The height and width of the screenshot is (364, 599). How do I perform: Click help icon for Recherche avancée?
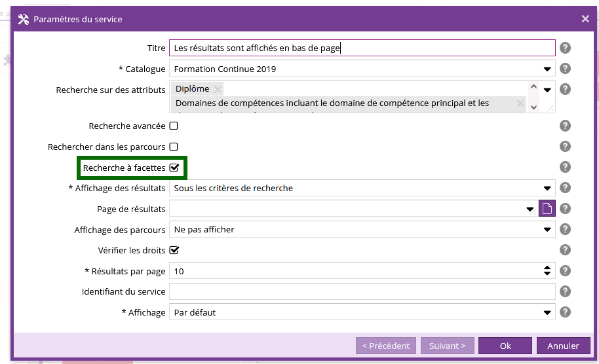tap(565, 126)
